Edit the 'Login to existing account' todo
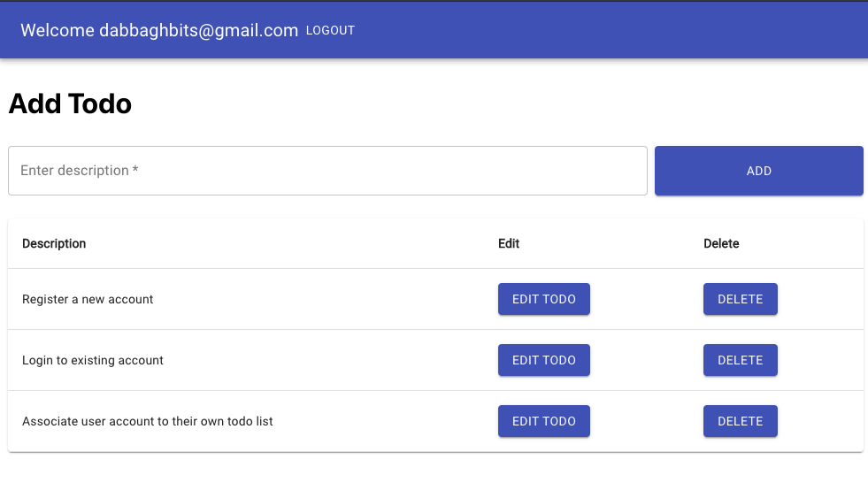The height and width of the screenshot is (498, 868). tap(543, 360)
